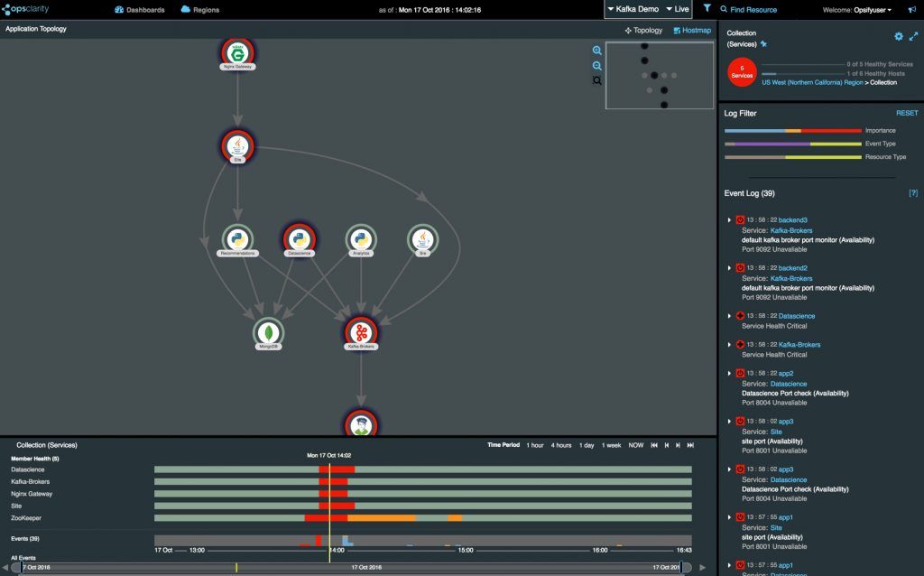Click the orange segment on ZooKeeper health bar

(x=382, y=517)
